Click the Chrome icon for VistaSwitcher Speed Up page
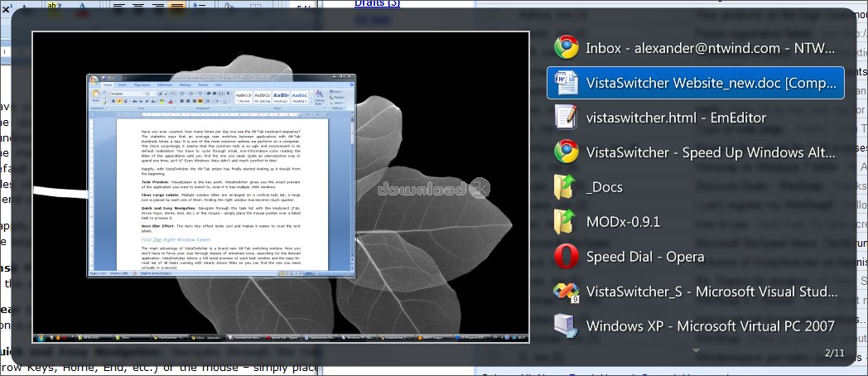 point(567,152)
